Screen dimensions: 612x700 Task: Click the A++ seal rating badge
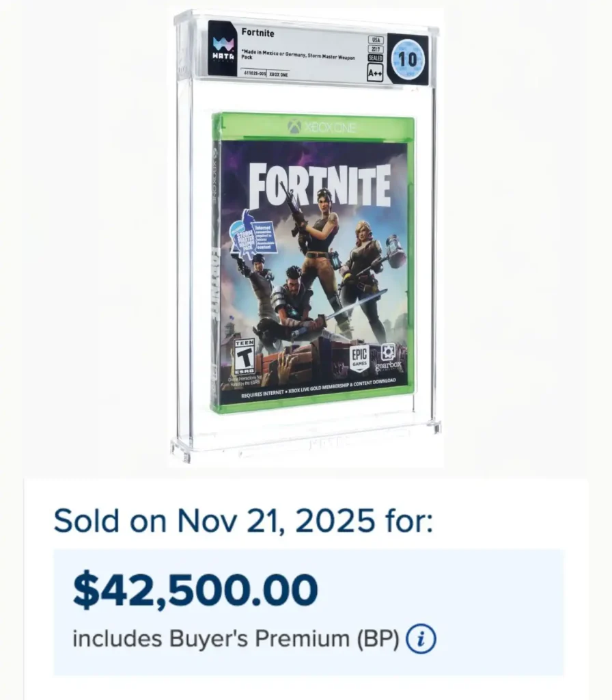click(x=374, y=72)
